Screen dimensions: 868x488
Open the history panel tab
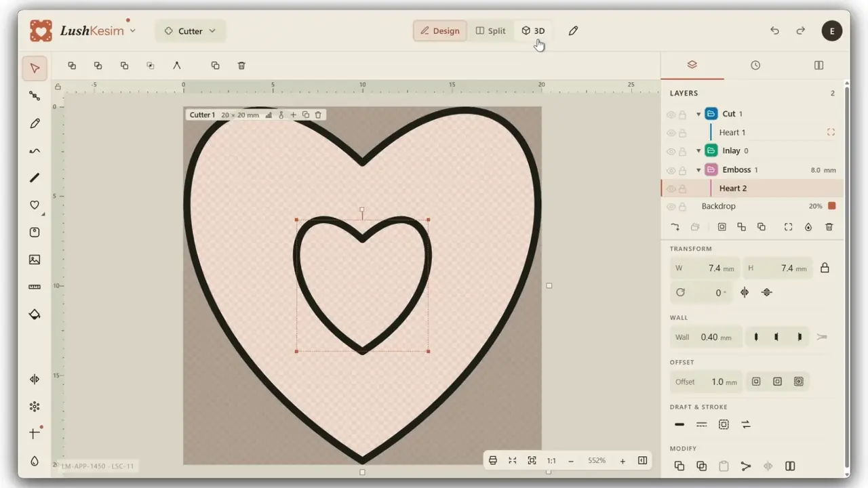coord(755,65)
